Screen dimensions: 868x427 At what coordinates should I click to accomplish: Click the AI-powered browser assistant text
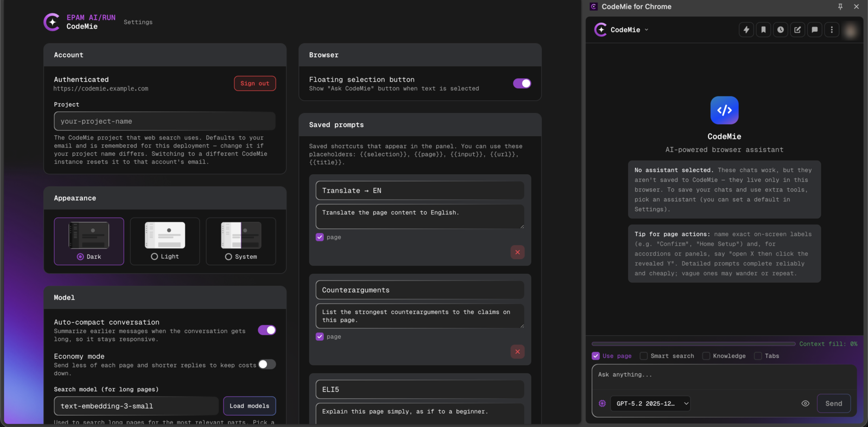[724, 150]
